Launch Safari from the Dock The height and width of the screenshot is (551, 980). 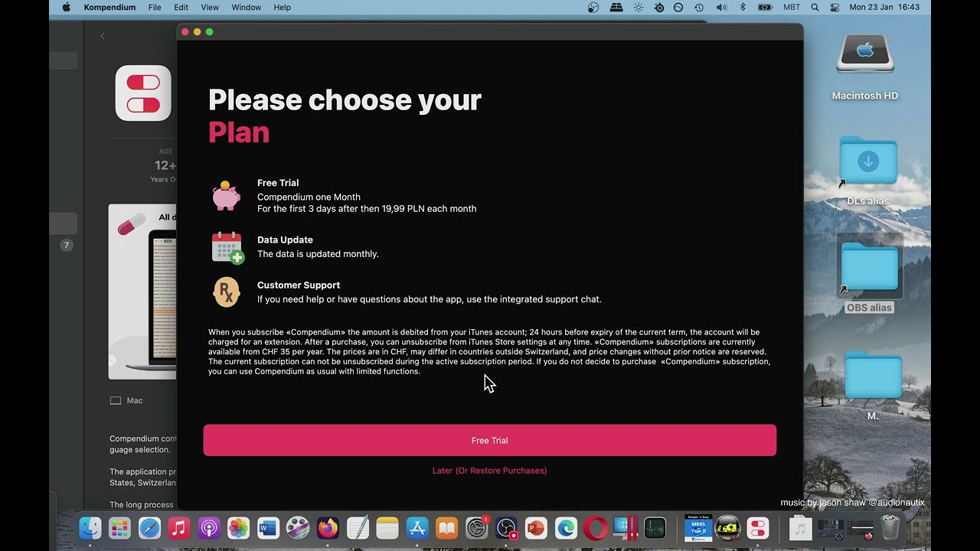(149, 528)
